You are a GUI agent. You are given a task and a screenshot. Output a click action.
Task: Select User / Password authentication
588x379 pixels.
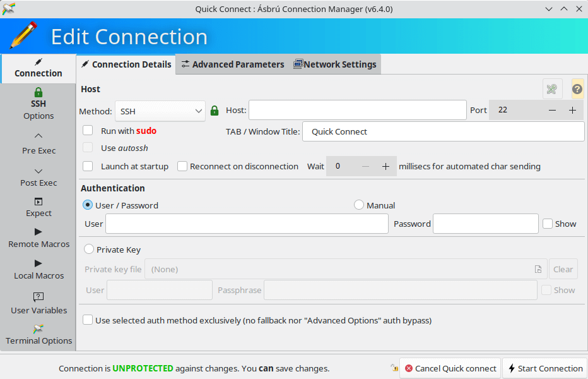(x=88, y=205)
